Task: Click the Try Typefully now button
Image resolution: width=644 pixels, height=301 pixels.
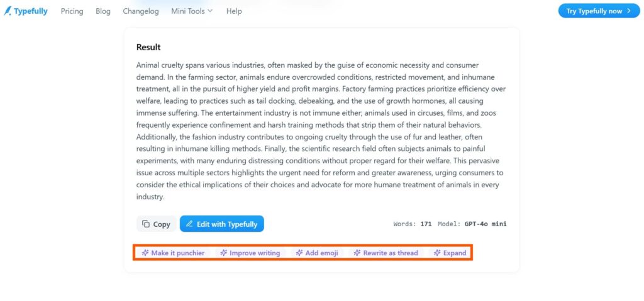Action: (x=599, y=11)
